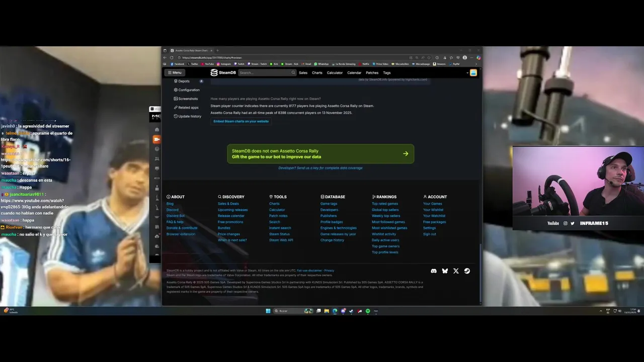Open Steam Web API footer link

click(x=281, y=240)
